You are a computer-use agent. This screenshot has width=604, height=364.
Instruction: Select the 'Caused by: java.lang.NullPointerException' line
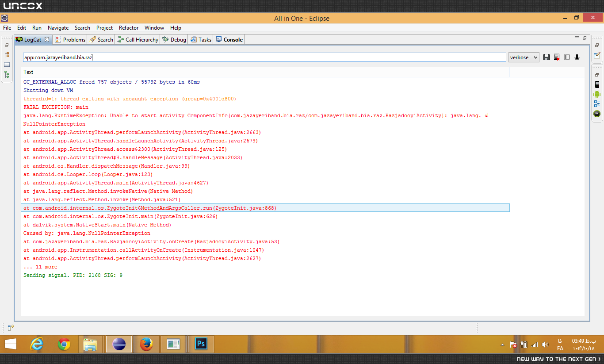coord(265,233)
